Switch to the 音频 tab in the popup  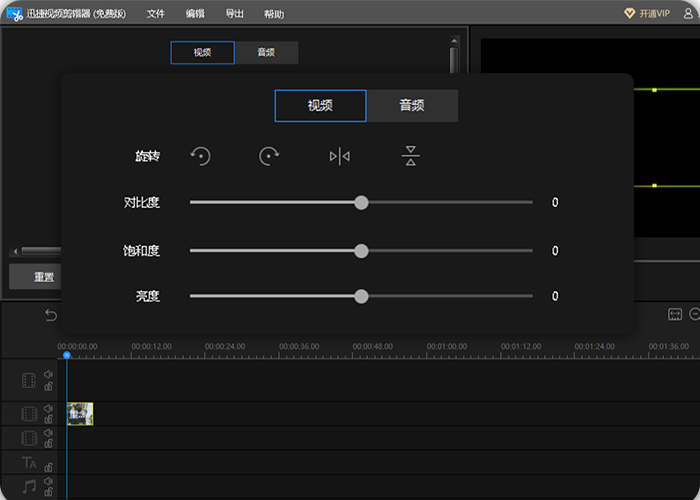pyautogui.click(x=412, y=106)
